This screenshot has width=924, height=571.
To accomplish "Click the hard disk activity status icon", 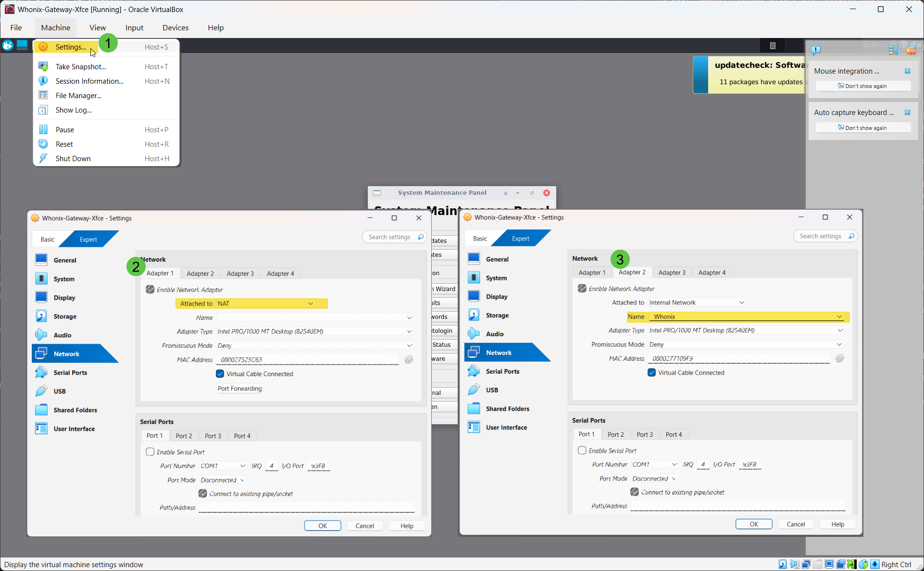I will 782,564.
